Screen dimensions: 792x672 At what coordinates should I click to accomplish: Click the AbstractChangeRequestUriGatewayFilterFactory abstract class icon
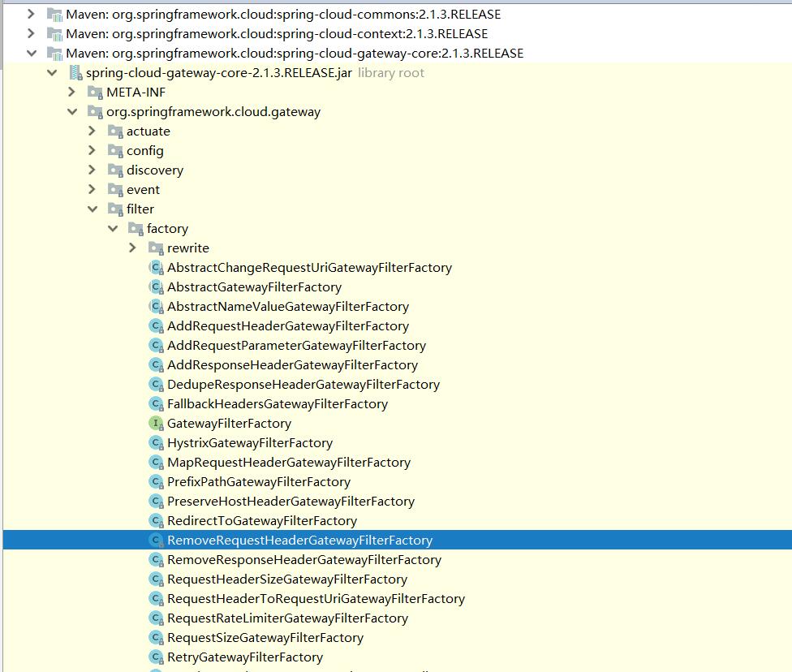[x=156, y=268]
